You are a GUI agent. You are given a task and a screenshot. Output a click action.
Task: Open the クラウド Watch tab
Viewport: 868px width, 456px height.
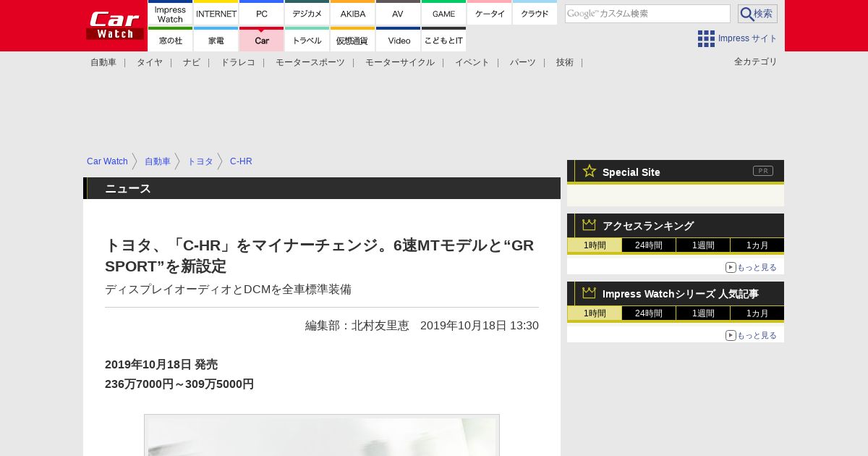tap(535, 13)
